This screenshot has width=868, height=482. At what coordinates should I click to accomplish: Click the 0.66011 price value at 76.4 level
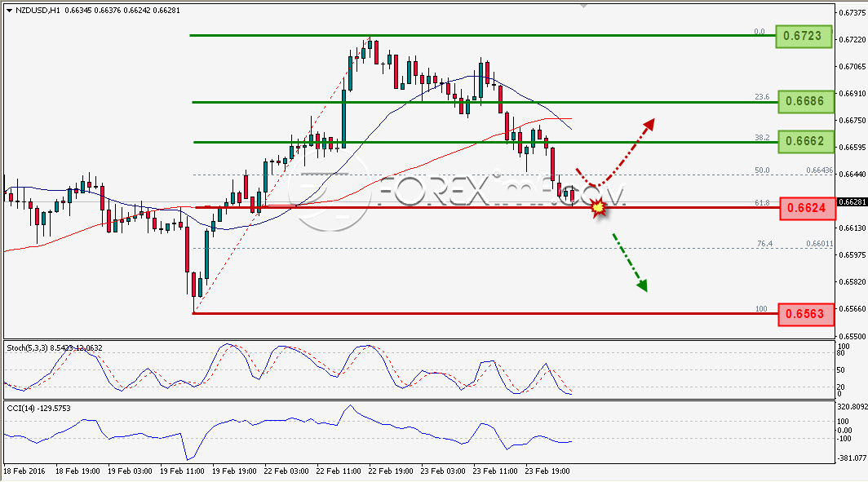pyautogui.click(x=819, y=244)
